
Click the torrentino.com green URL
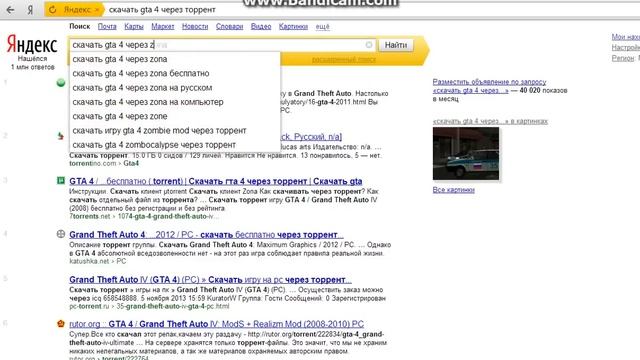[93, 163]
